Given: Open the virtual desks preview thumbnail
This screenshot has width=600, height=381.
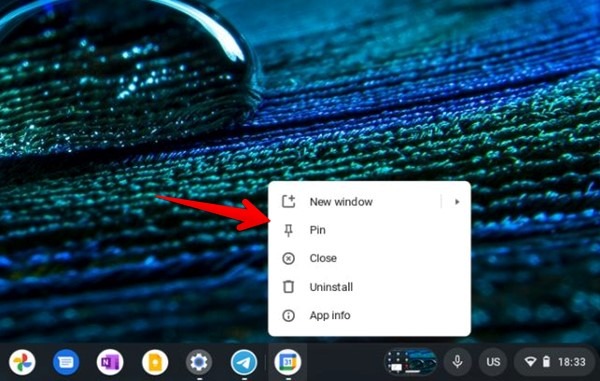Looking at the screenshot, I should point(410,362).
